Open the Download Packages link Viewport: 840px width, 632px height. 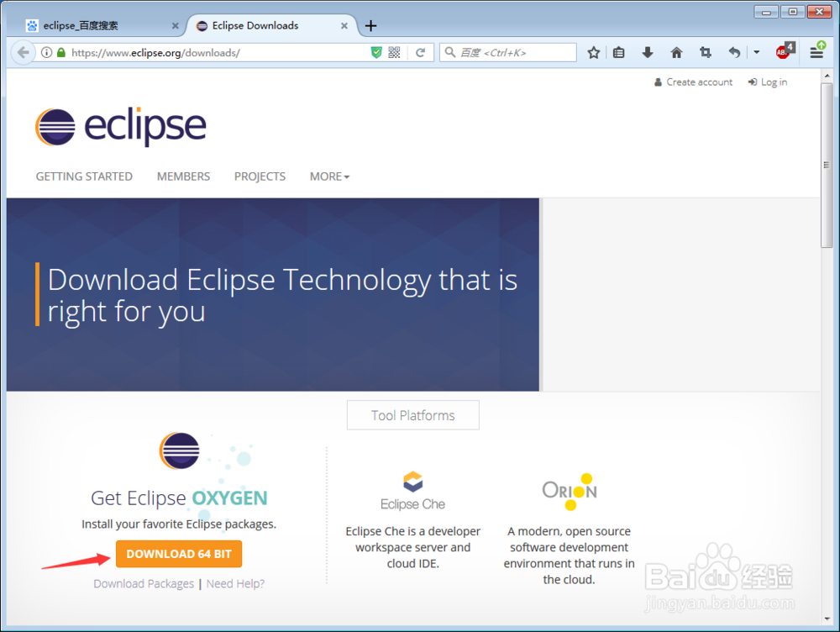(x=144, y=583)
